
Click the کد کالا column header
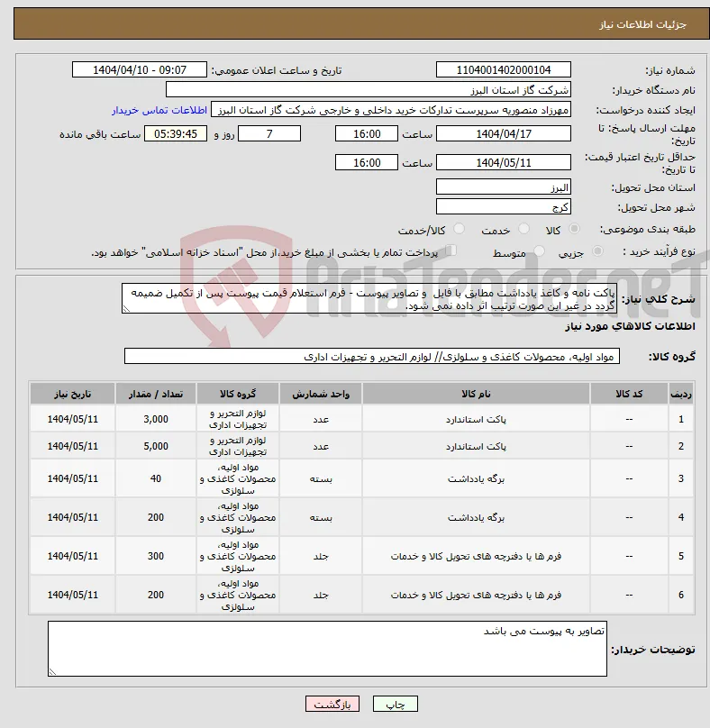[629, 394]
